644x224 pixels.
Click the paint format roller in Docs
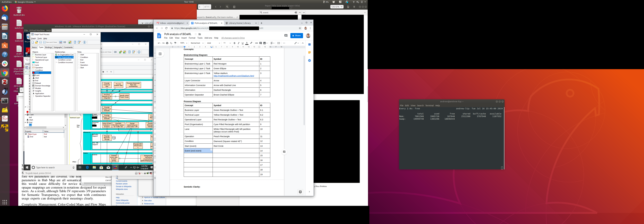175,43
